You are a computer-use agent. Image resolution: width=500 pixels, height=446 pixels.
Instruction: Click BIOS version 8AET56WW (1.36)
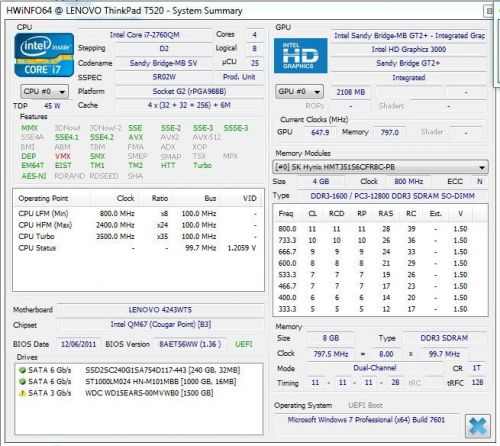(x=190, y=344)
